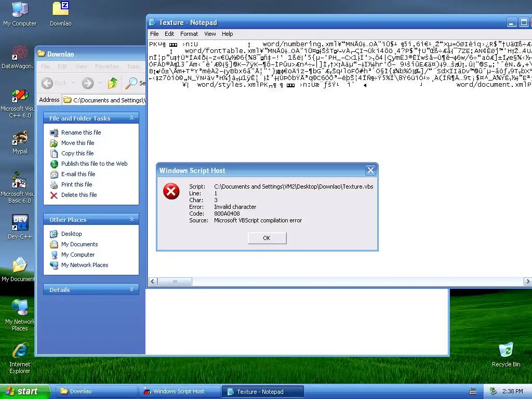The height and width of the screenshot is (399, 532).
Task: Click the Start button
Action: [25, 392]
